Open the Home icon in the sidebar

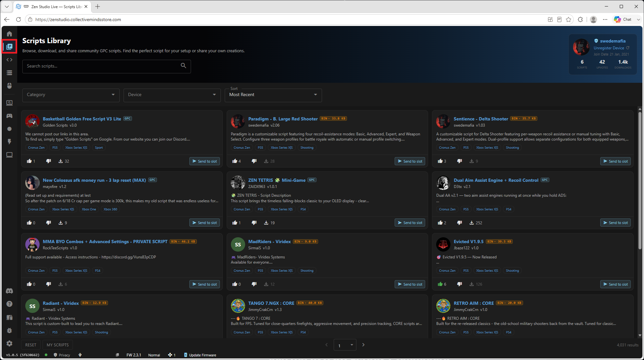pos(9,34)
